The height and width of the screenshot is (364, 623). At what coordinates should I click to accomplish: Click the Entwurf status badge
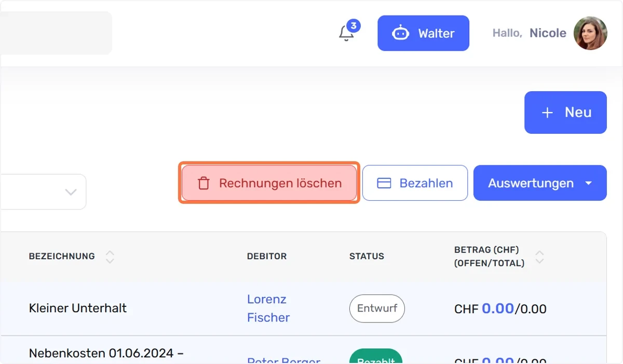pos(377,308)
